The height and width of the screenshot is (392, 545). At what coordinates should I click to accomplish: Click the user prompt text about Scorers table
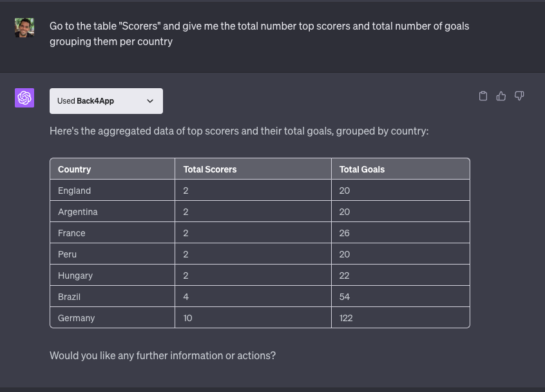coord(259,33)
